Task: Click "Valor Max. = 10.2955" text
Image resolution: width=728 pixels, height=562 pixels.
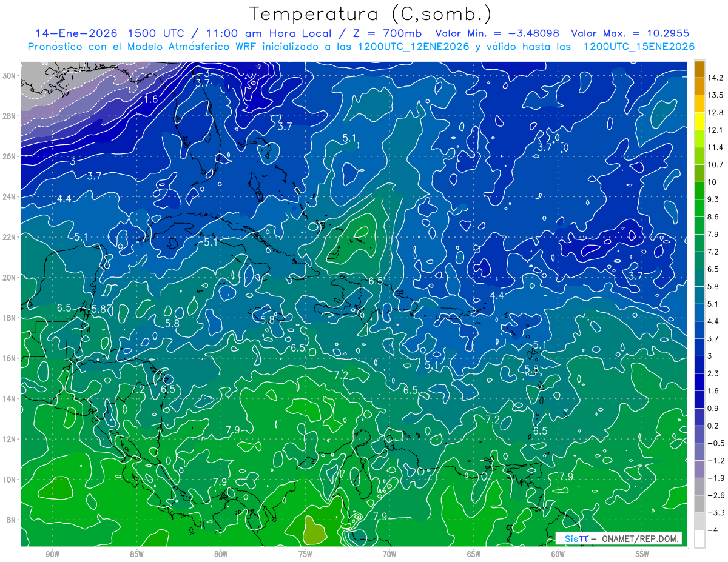Action: tap(630, 33)
